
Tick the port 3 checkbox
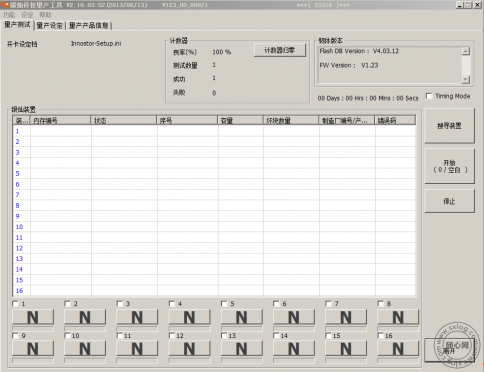pos(120,304)
